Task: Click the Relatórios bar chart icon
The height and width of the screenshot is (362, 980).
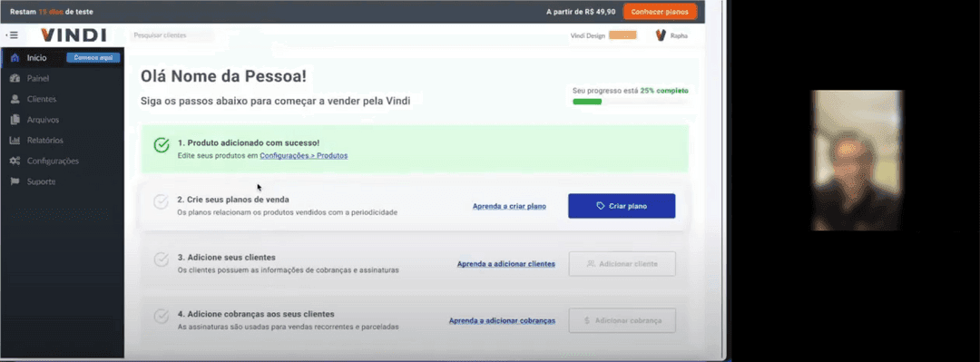Action: pos(15,140)
